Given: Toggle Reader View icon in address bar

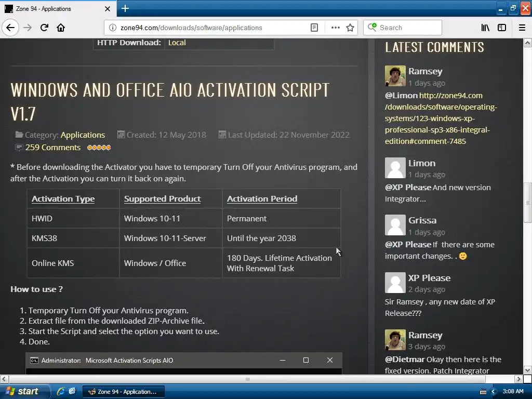Looking at the screenshot, I should tap(314, 28).
